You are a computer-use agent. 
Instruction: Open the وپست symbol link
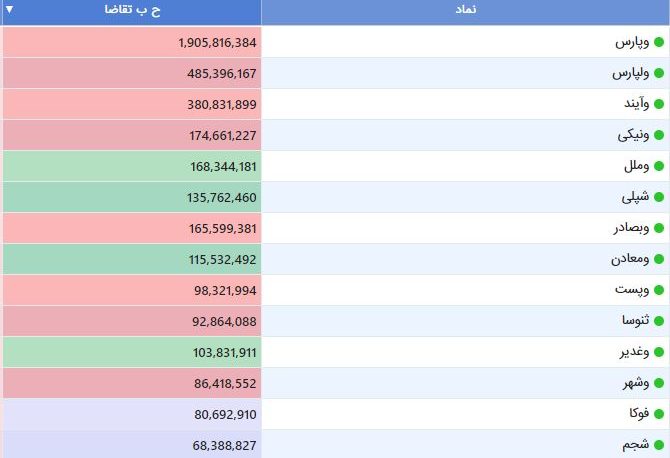point(632,290)
